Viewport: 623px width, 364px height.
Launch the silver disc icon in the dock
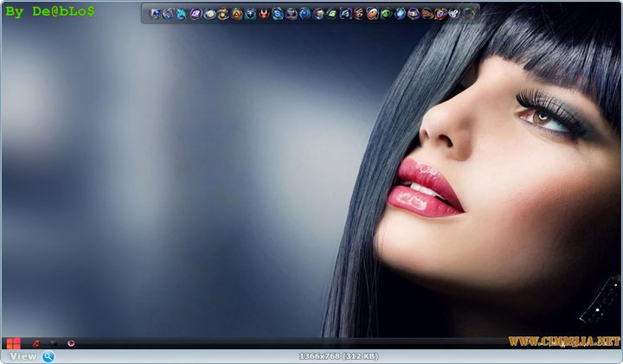(x=209, y=14)
